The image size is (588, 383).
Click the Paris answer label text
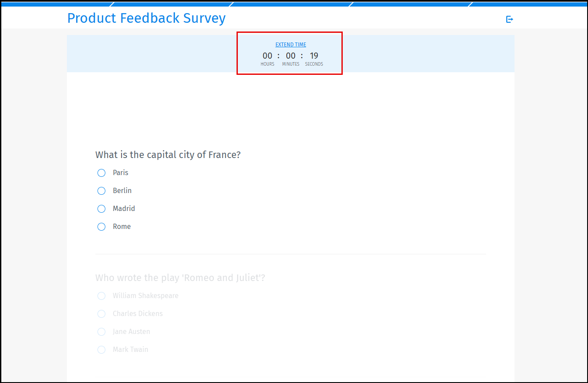(121, 172)
